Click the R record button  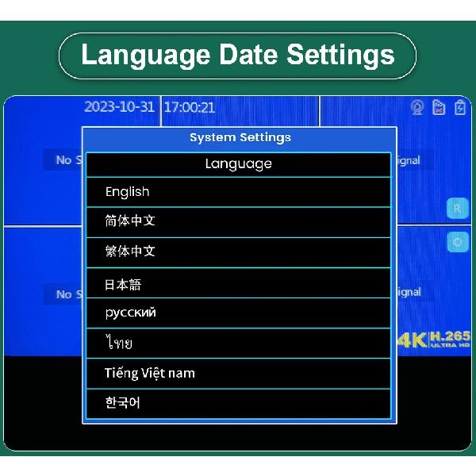pyautogui.click(x=458, y=208)
